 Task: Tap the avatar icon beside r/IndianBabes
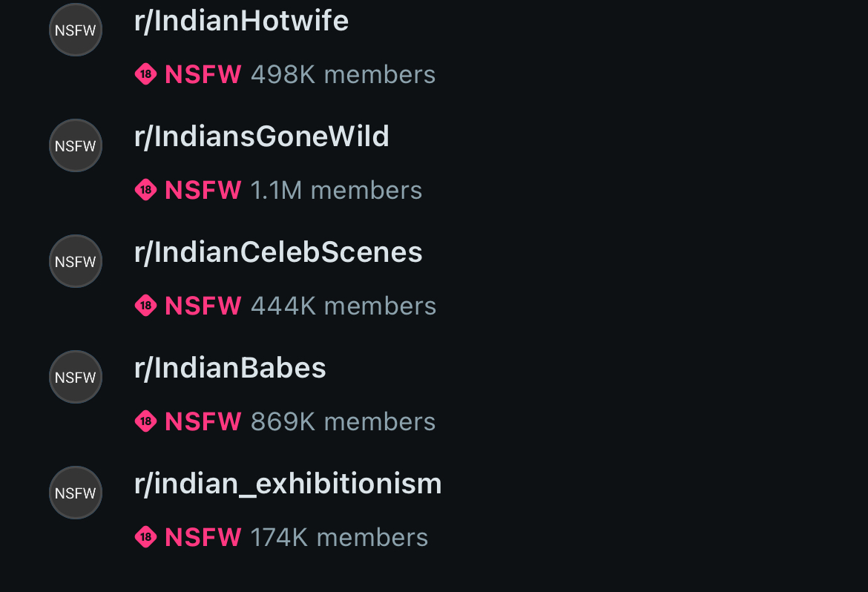(x=76, y=377)
